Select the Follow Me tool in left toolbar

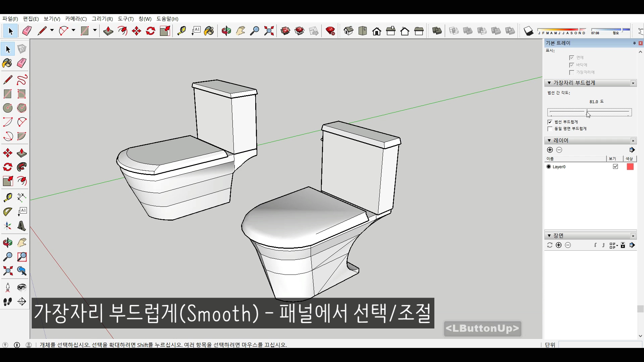coord(22,167)
